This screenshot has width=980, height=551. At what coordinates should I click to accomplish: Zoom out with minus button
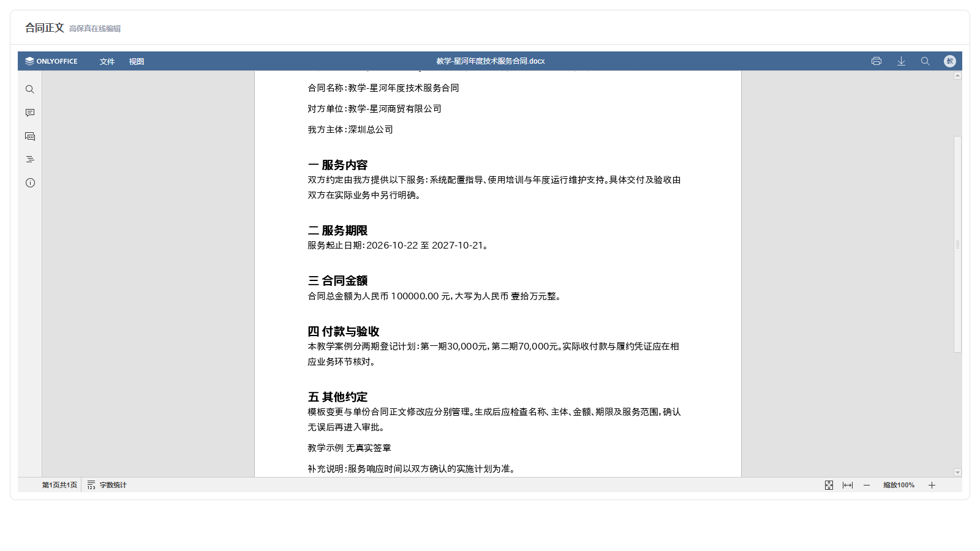click(x=867, y=485)
